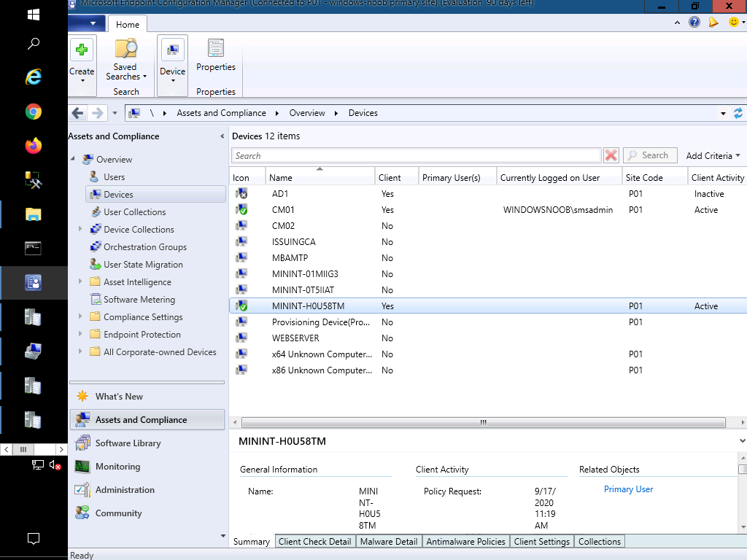The width and height of the screenshot is (747, 560).
Task: Collapse the MININT-H0U58TM details pane
Action: [742, 441]
